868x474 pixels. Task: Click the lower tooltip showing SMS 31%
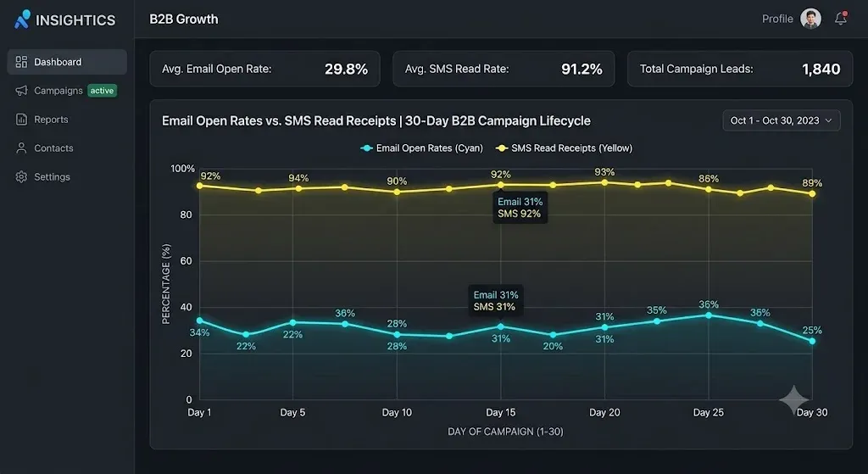(495, 301)
